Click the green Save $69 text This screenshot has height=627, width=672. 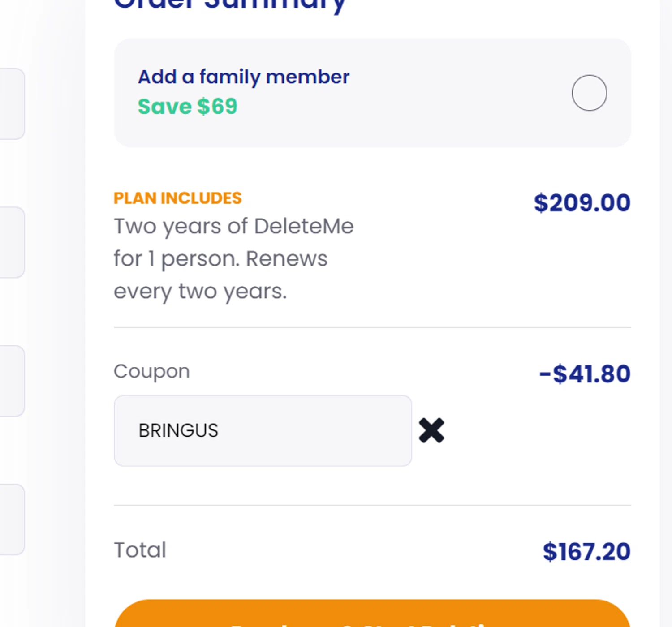point(187,107)
